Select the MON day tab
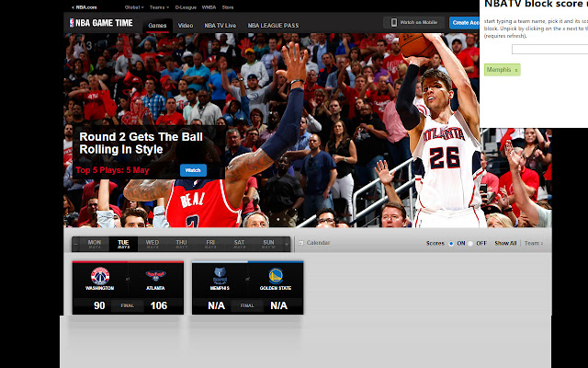Image resolution: width=588 pixels, height=368 pixels. pyautogui.click(x=94, y=244)
